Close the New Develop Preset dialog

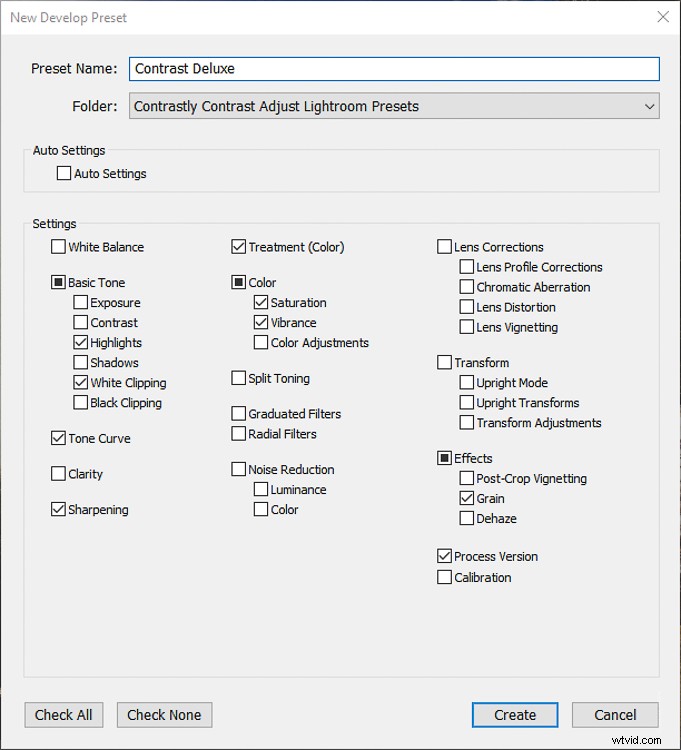click(x=662, y=17)
